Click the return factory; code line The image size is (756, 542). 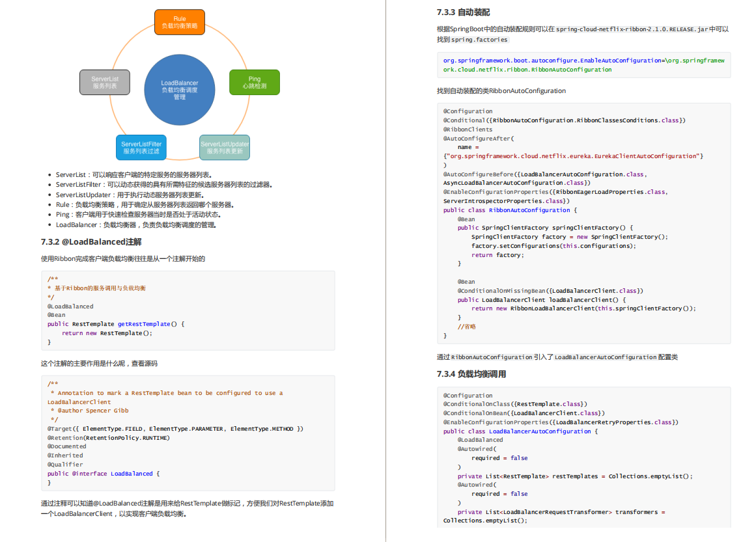point(497,255)
